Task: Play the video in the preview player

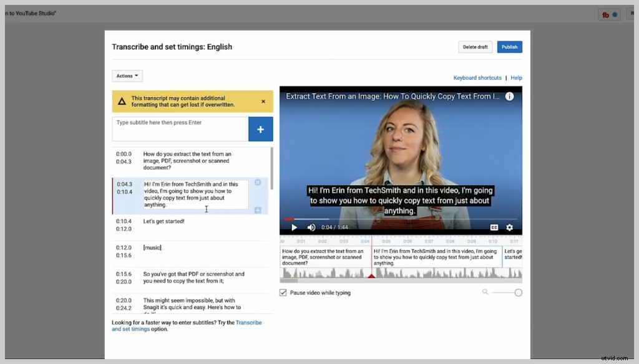Action: pos(294,228)
